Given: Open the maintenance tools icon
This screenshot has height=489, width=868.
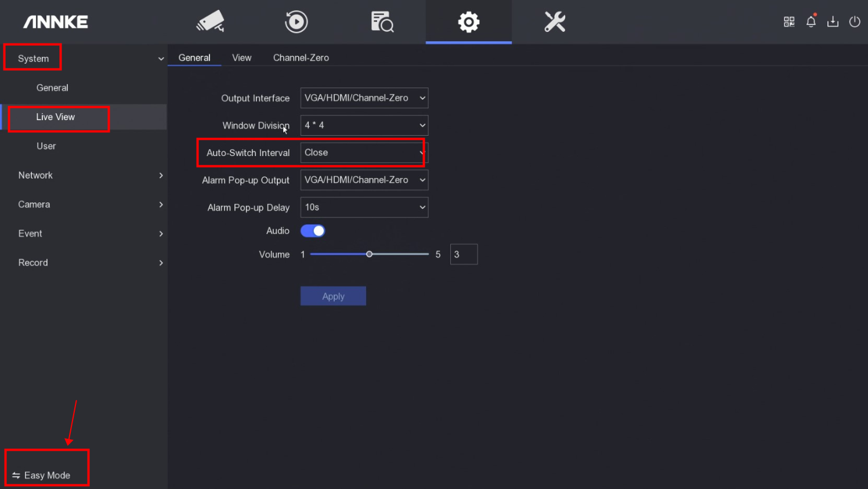Looking at the screenshot, I should [555, 21].
